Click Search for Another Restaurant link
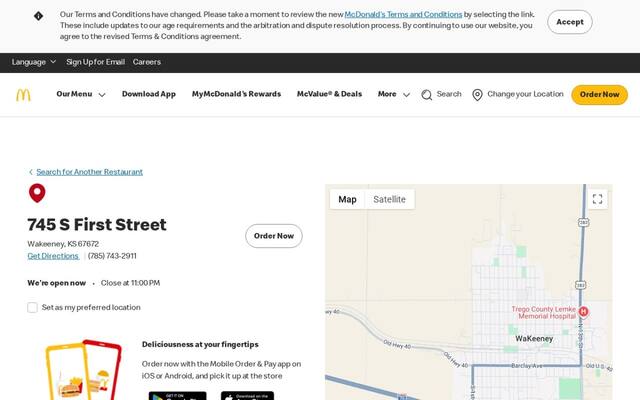 point(89,172)
